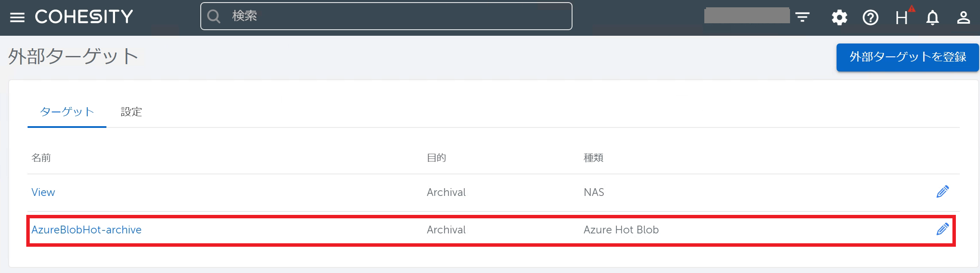The width and height of the screenshot is (980, 273).
Task: Click the 名前 column header
Action: pyautogui.click(x=41, y=158)
